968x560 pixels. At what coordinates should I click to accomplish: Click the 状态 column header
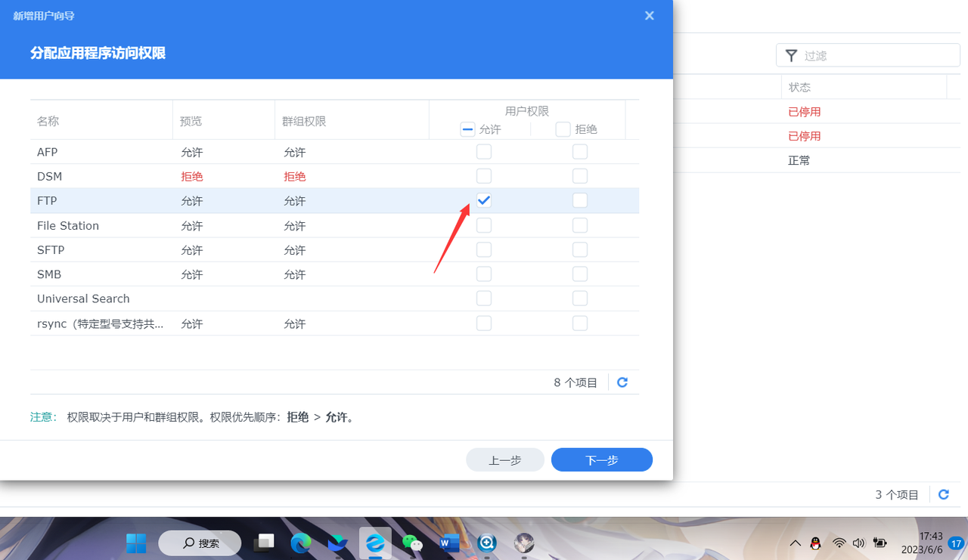pos(799,87)
